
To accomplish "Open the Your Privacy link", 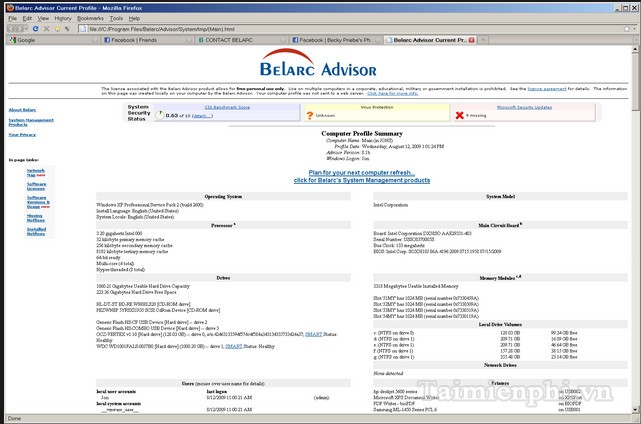I will (22, 135).
